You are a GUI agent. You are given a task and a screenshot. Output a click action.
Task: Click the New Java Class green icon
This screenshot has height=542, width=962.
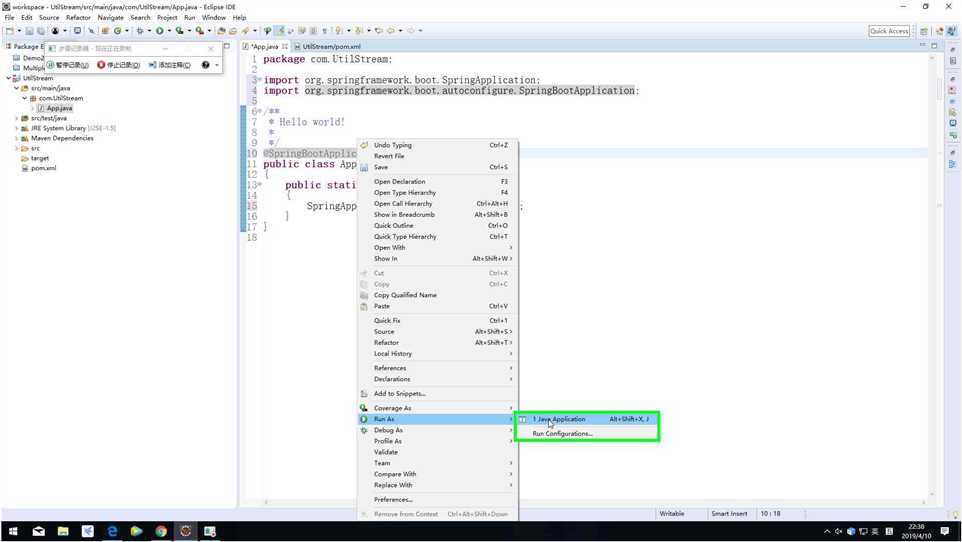pos(117,31)
